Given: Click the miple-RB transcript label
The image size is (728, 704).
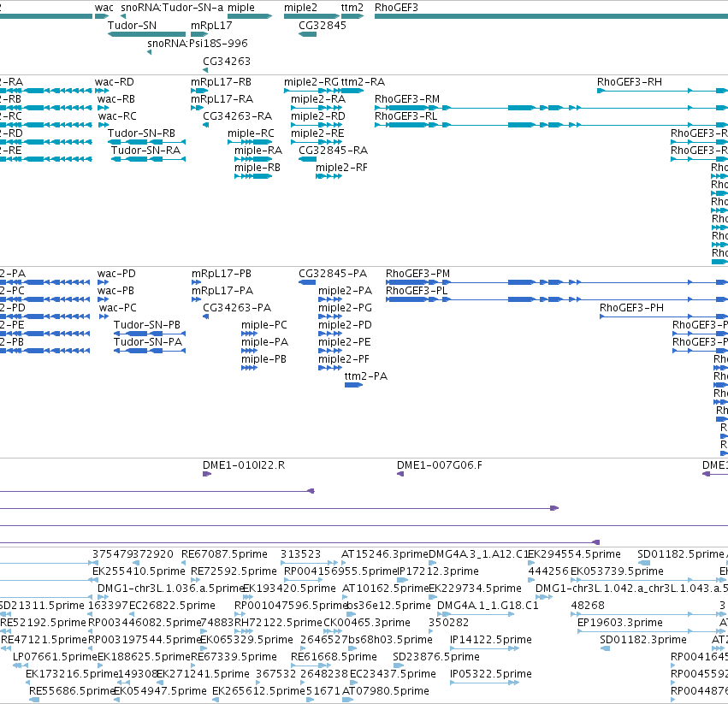Looking at the screenshot, I should 257,168.
